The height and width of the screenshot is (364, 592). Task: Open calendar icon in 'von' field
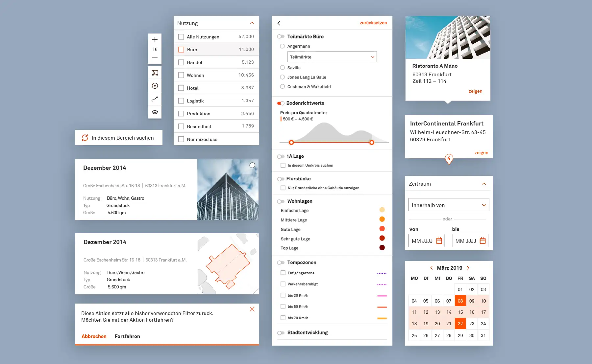tap(439, 241)
